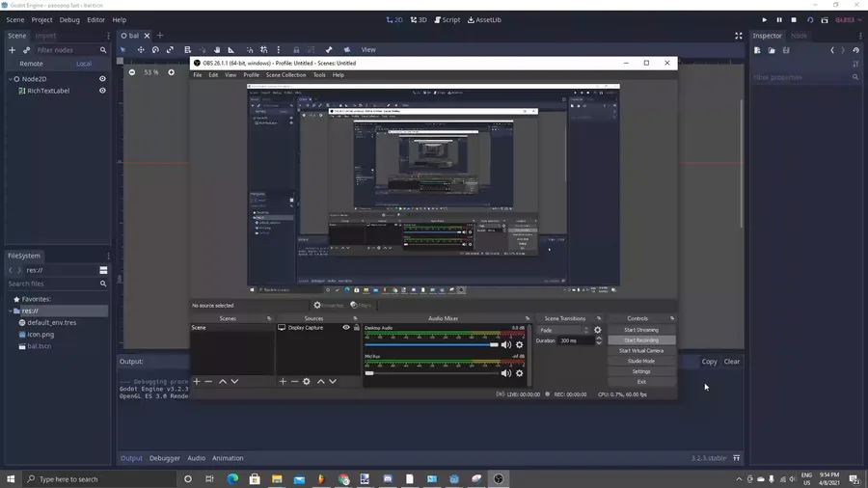Screen dimensions: 868x488
Task: Load an existing resource in Inspector
Action: (x=772, y=50)
